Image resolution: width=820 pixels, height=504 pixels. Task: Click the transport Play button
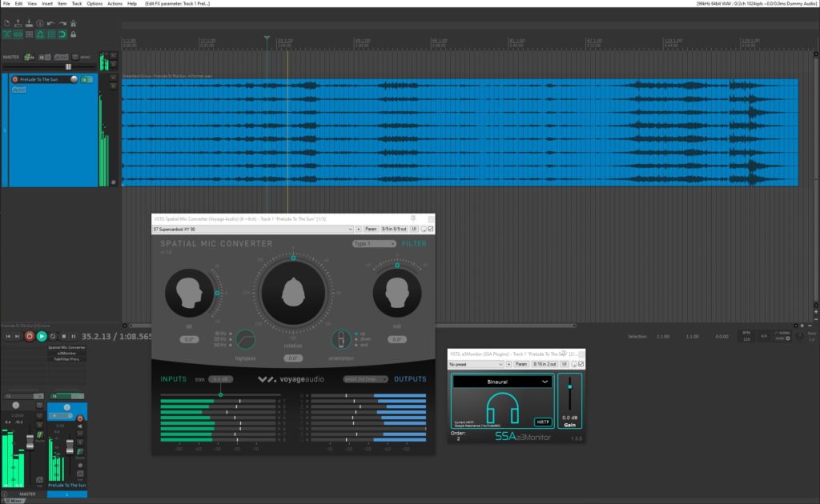point(42,336)
